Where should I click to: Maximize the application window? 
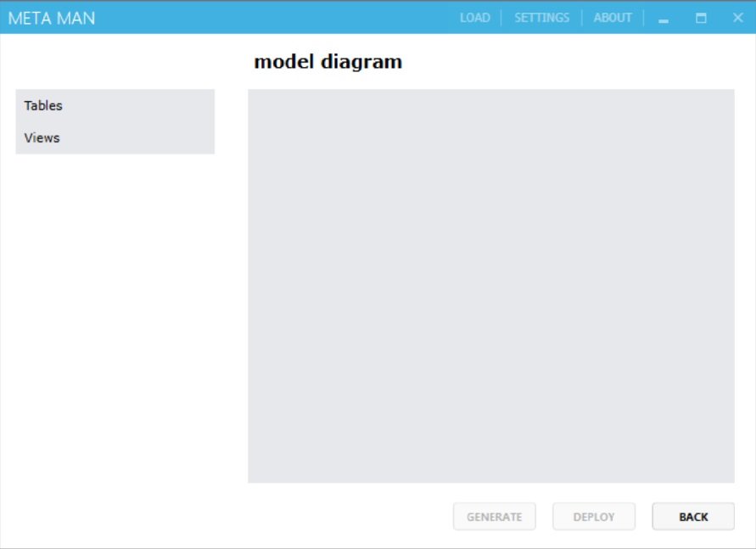[702, 17]
